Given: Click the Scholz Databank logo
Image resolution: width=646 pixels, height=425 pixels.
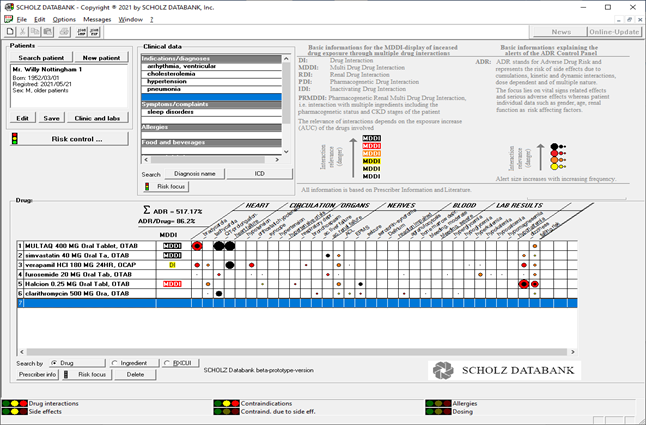Looking at the screenshot, I should (504, 370).
